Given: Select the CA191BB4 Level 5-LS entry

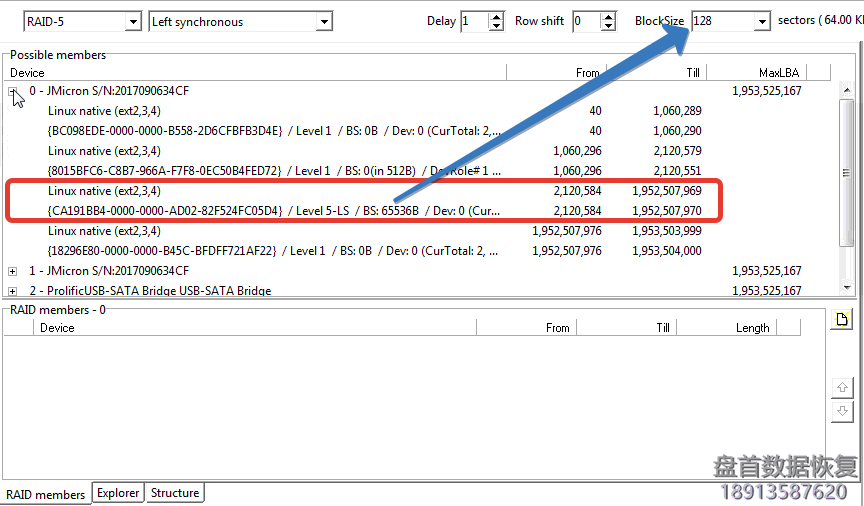Looking at the screenshot, I should point(274,211).
